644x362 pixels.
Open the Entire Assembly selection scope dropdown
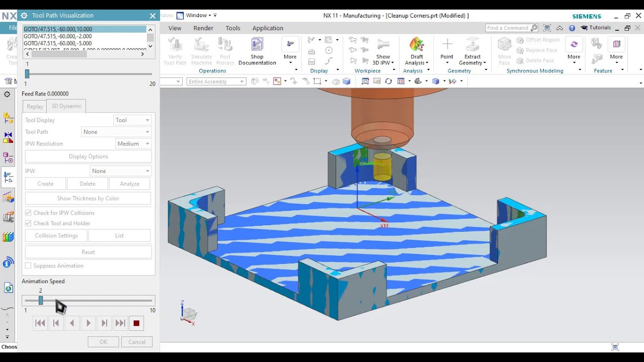click(x=216, y=81)
